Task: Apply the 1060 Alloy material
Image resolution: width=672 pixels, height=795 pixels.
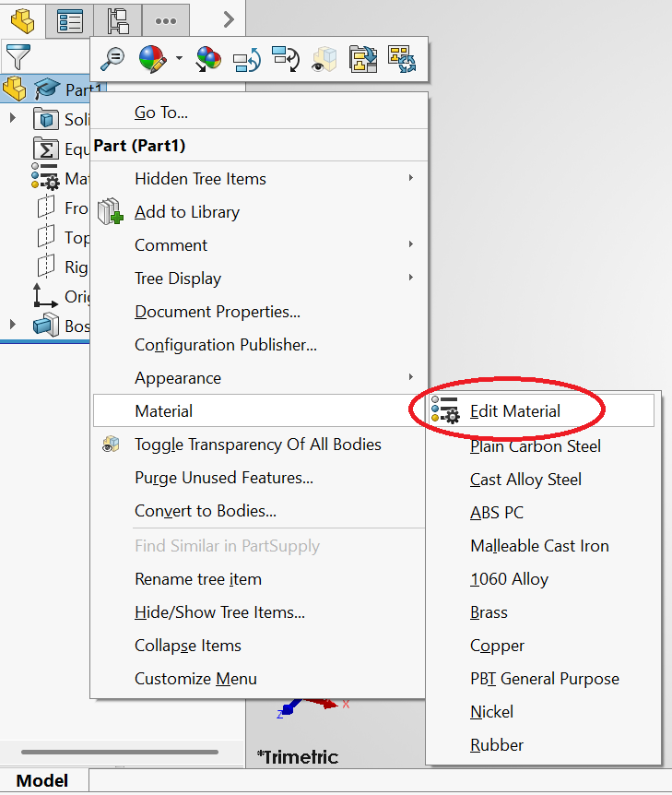Action: 543,579
